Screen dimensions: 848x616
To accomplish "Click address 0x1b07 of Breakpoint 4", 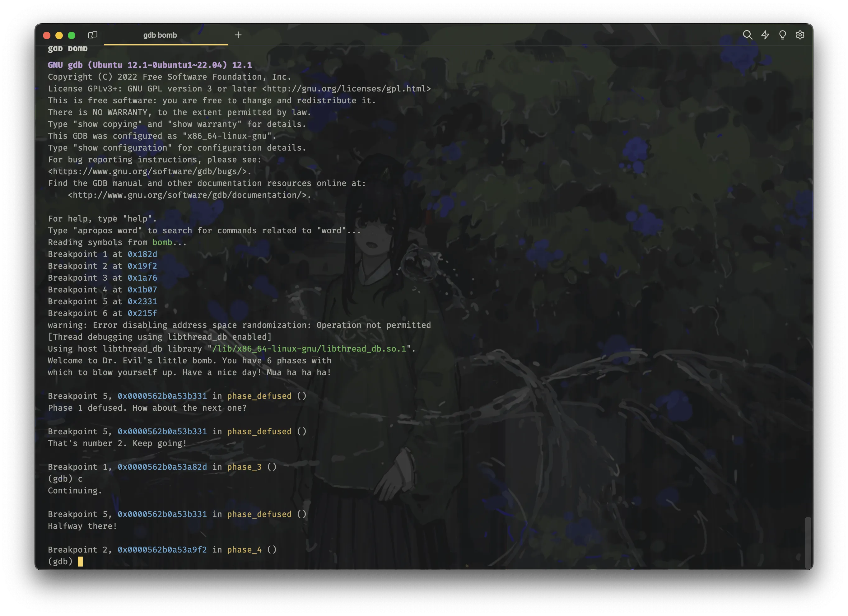I will point(142,289).
